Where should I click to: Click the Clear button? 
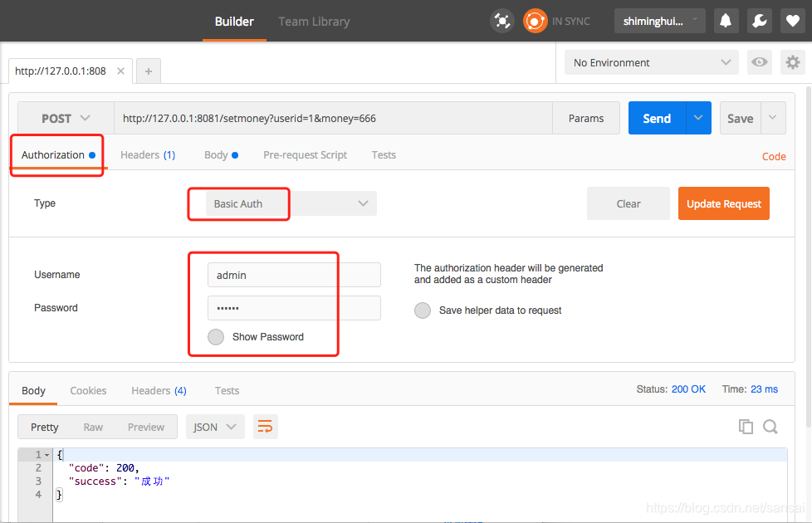(x=629, y=203)
